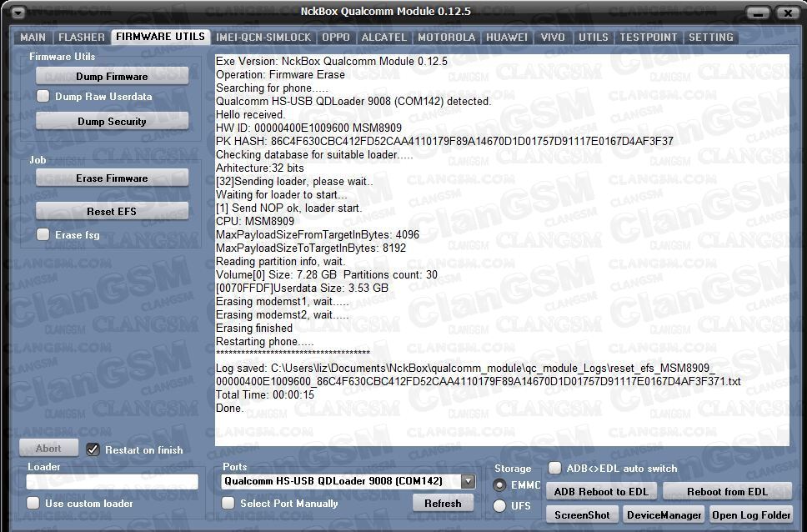This screenshot has width=807, height=532.
Task: Toggle ADB<>EDL auto switch checkbox
Action: (x=555, y=468)
